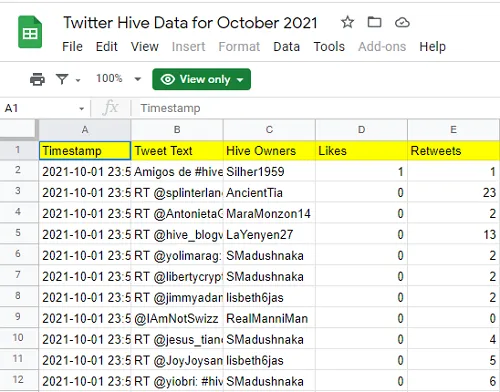The height and width of the screenshot is (392, 500).
Task: Select the RT @splinterlands tweet cell
Action: coord(177,193)
